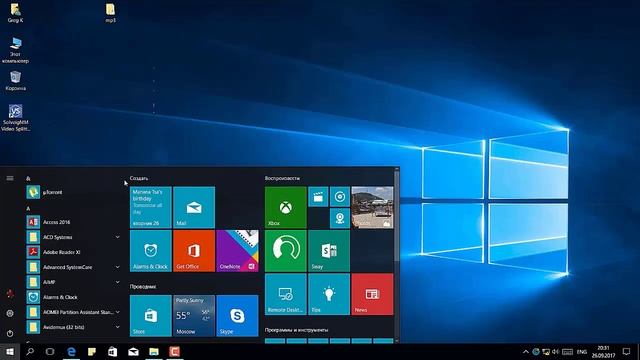The width and height of the screenshot is (640, 360).
Task: Open the Tips tile
Action: pyautogui.click(x=329, y=294)
